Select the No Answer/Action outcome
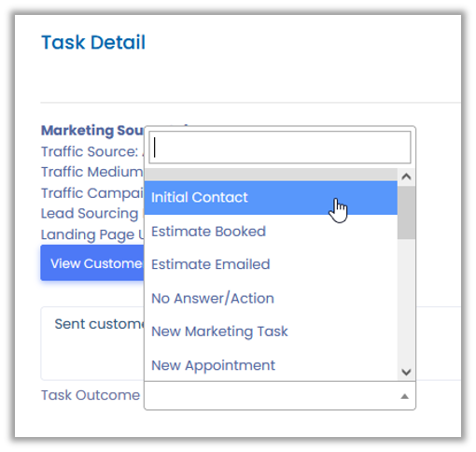The height and width of the screenshot is (452, 476). (271, 298)
